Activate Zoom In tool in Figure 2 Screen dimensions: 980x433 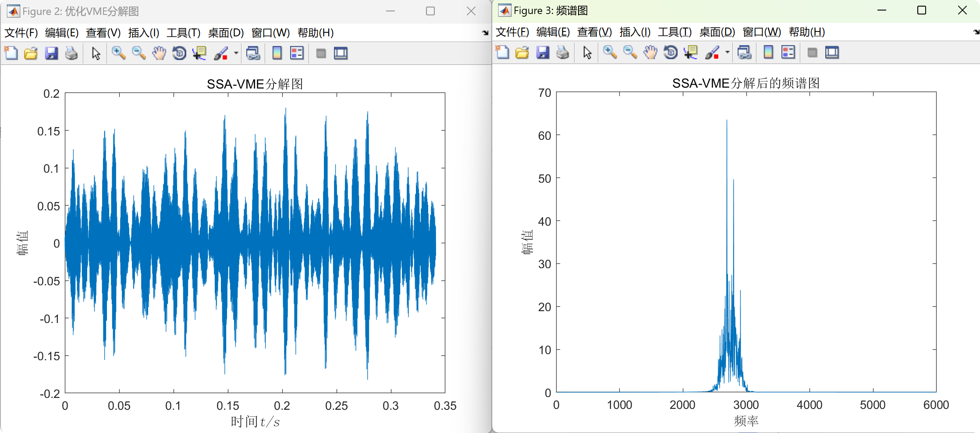[x=118, y=53]
